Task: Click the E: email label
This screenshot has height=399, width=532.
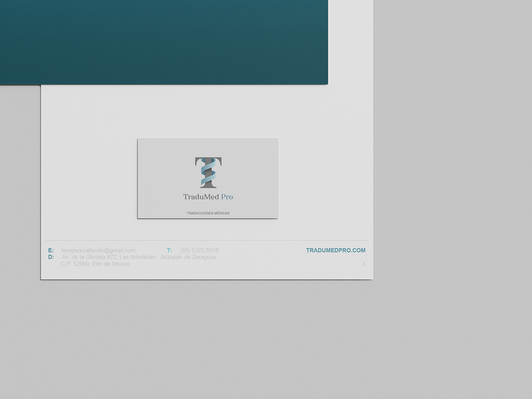Action: click(x=51, y=250)
